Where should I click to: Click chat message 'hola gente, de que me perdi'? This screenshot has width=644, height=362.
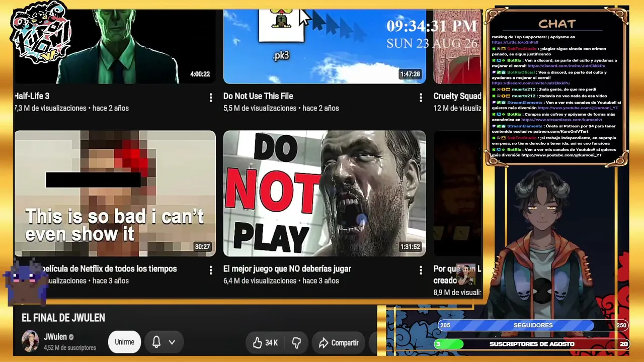point(567,89)
